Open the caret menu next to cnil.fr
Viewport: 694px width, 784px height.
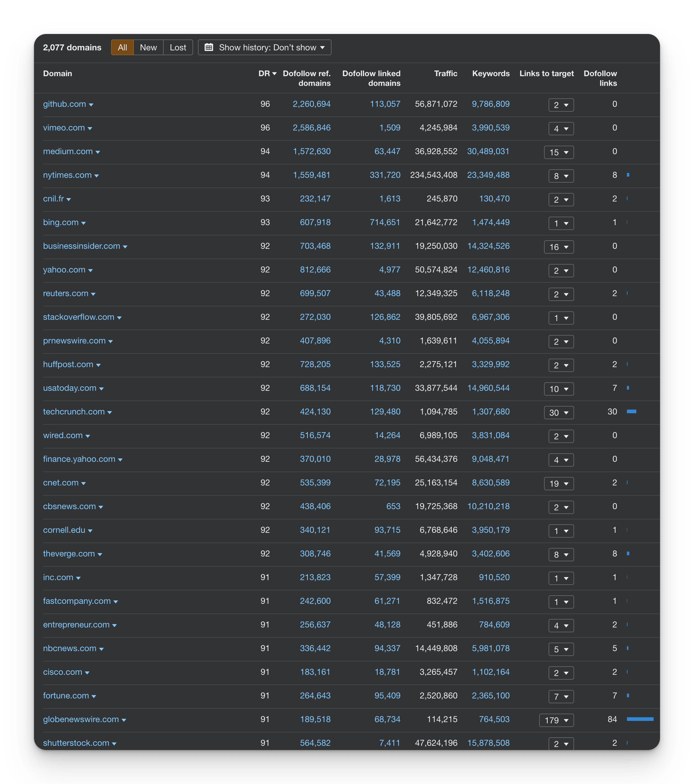pyautogui.click(x=69, y=199)
